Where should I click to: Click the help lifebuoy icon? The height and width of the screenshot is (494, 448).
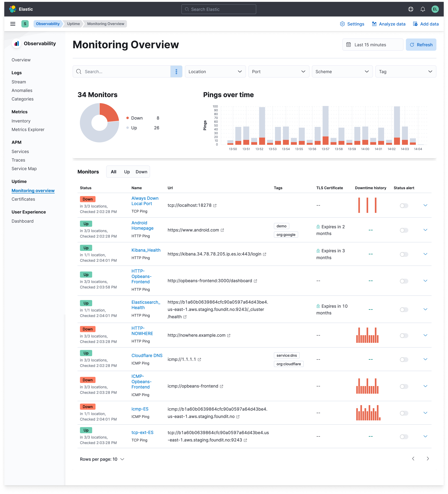[x=411, y=9]
